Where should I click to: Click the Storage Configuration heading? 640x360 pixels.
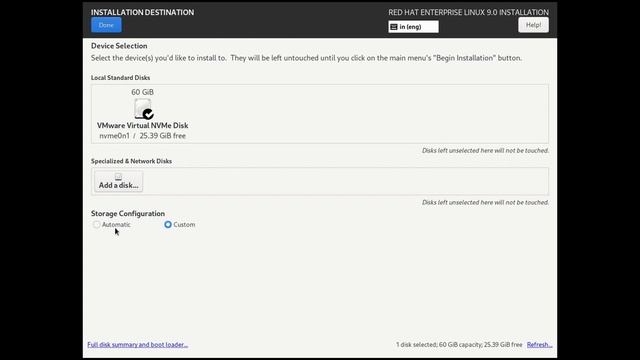click(128, 213)
